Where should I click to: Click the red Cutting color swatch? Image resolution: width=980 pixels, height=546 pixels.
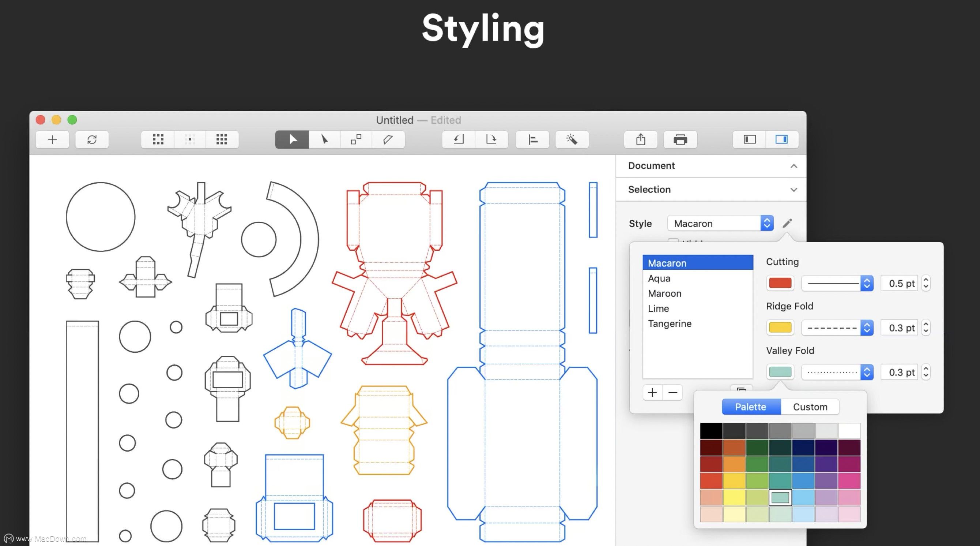tap(780, 283)
